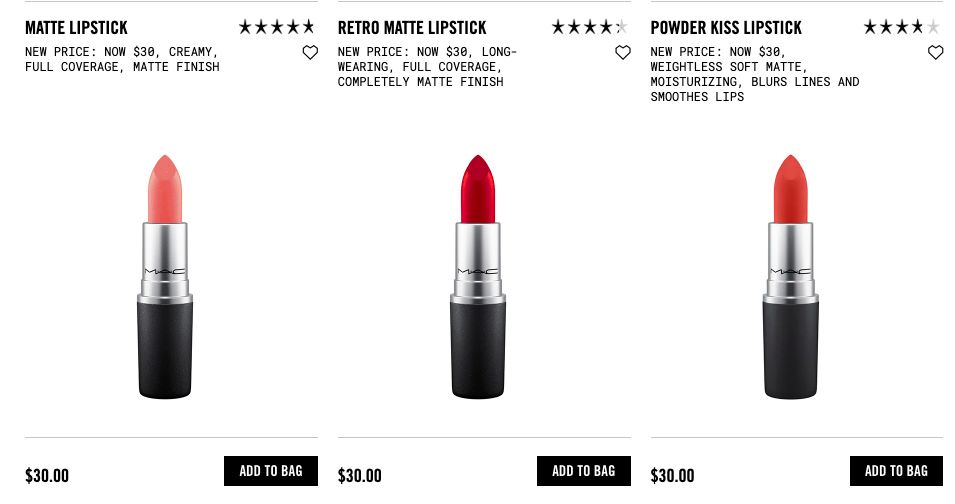Add Powder Kiss Lipstick to bag

coord(897,471)
